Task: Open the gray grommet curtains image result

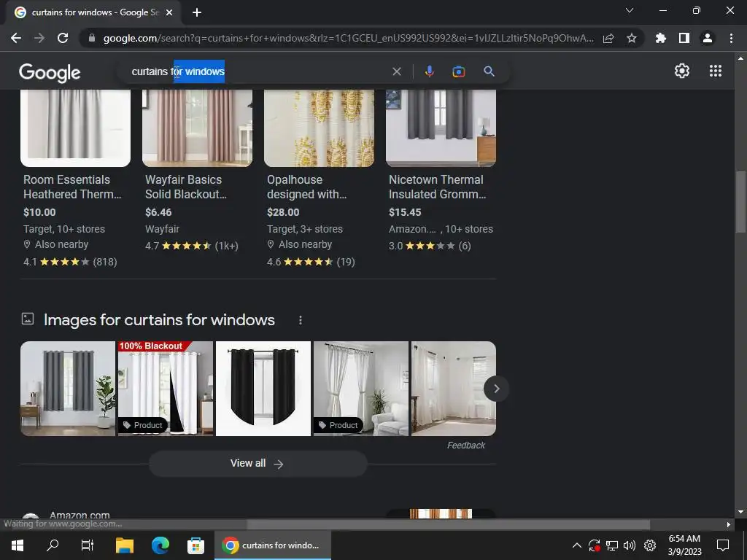Action: 68,389
